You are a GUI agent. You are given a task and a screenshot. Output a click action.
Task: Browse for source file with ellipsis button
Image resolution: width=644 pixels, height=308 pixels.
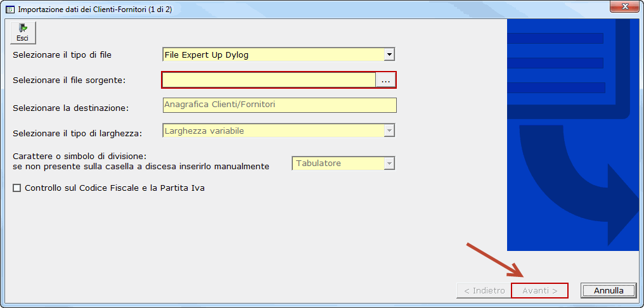[385, 80]
